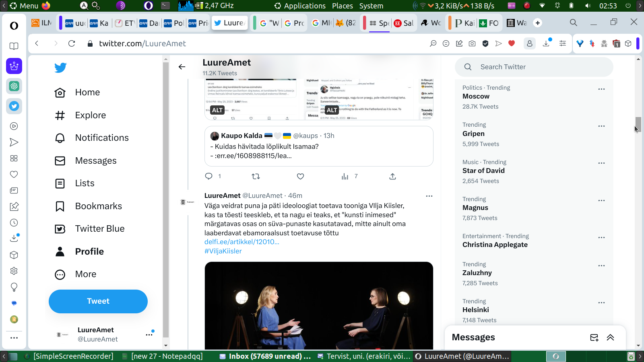Click the back arrow beside LuureAmet header
Viewport: 644px width, 362px height.
[x=182, y=67]
